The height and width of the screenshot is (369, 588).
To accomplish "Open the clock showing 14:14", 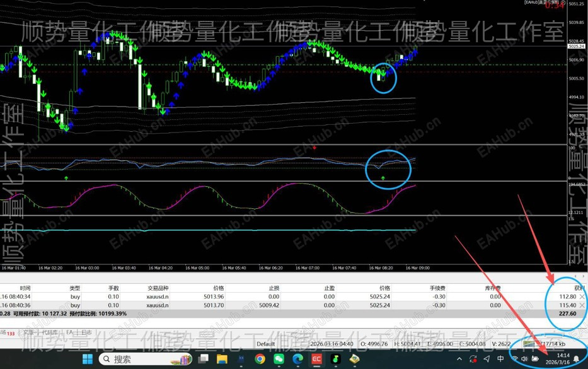I will click(563, 355).
